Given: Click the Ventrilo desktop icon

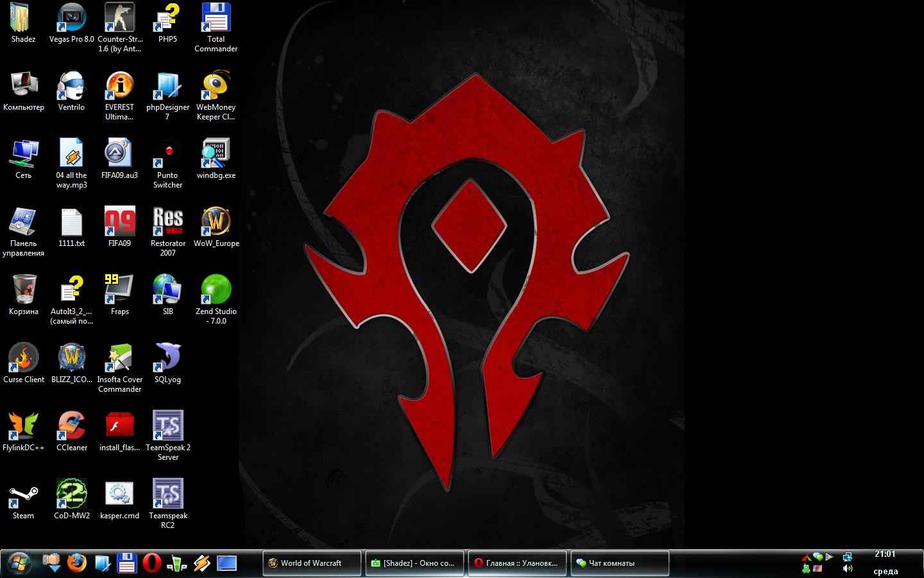Looking at the screenshot, I should 71,86.
